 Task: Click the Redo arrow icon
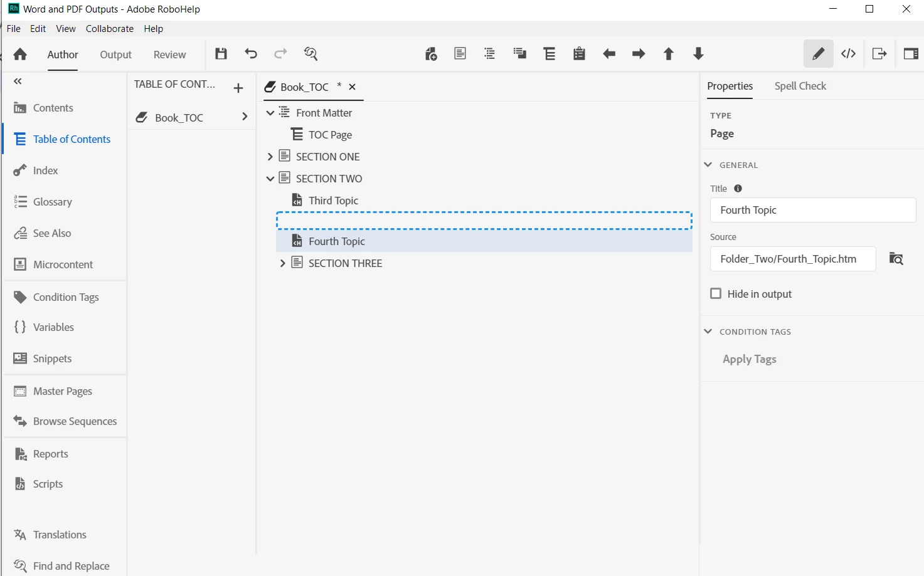pos(280,54)
